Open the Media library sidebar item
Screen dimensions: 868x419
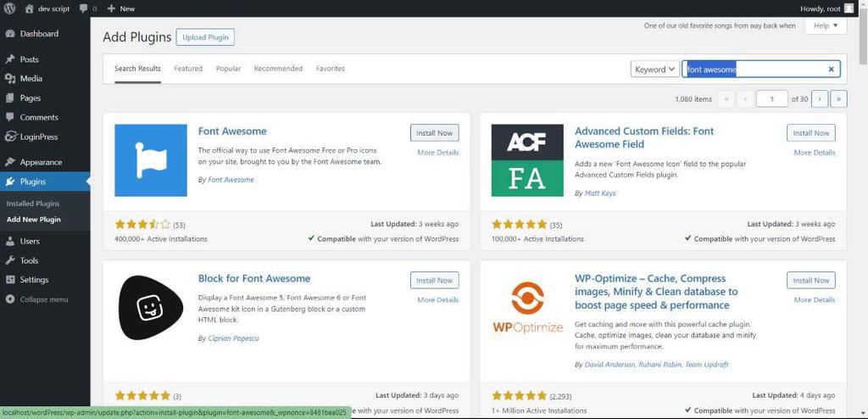tap(31, 78)
